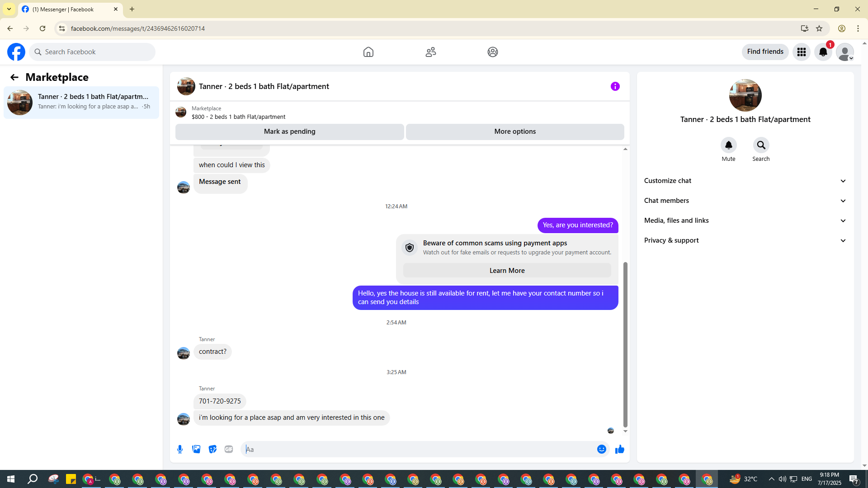Click the 'Yes, are you interested?' message
868x488 pixels.
[578, 225]
